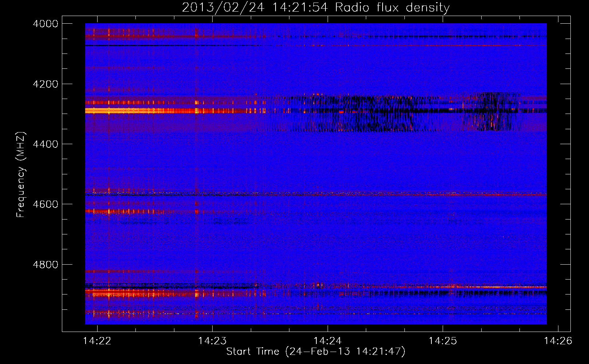Click the 14:23 time tick label
The image size is (589, 364).
coord(212,341)
